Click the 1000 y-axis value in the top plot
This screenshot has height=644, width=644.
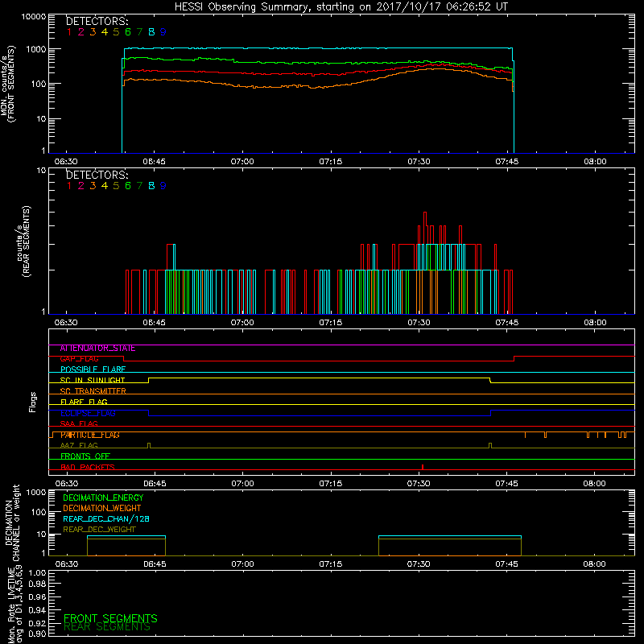[x=36, y=50]
